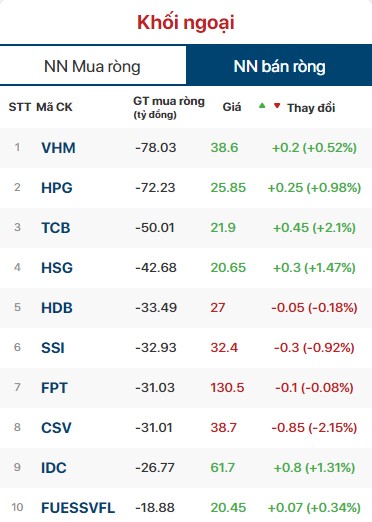The width and height of the screenshot is (372, 522).
Task: Open IDC stock ticker link
Action: point(54,468)
